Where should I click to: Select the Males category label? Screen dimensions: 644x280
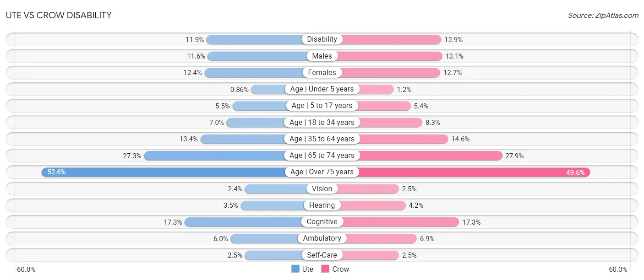click(322, 56)
